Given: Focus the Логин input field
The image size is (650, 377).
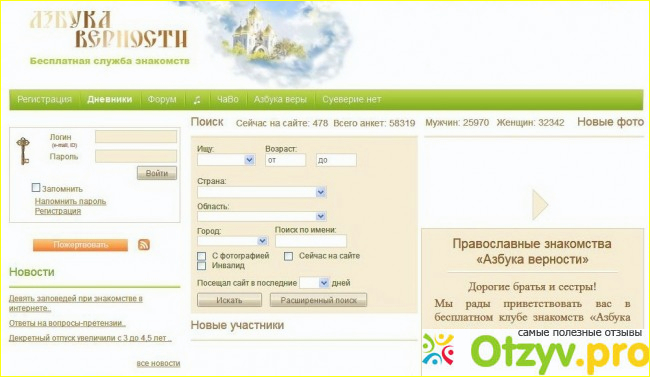Looking at the screenshot, I should point(136,136).
